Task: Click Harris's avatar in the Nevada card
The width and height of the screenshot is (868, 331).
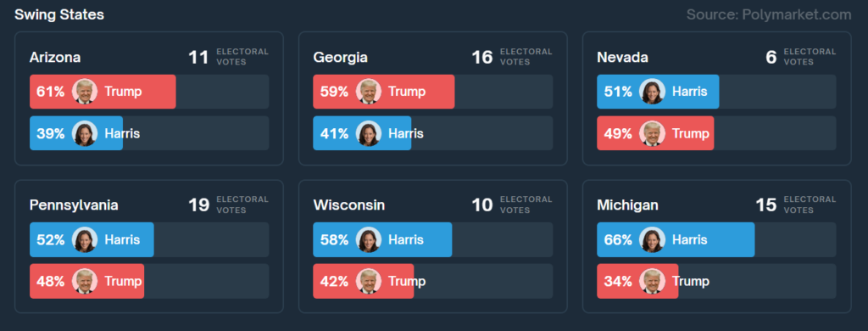Action: point(652,92)
